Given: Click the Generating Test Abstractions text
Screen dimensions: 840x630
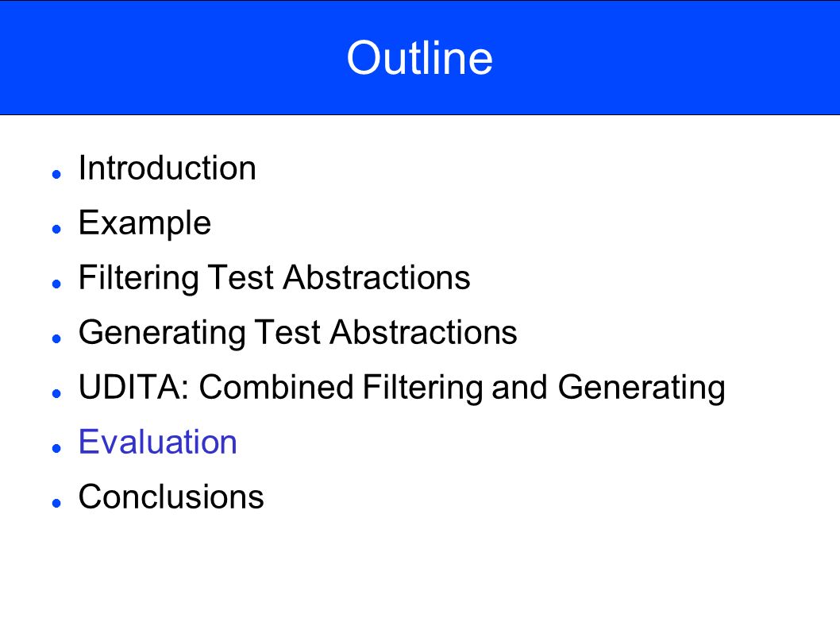Looking at the screenshot, I should point(298,332).
